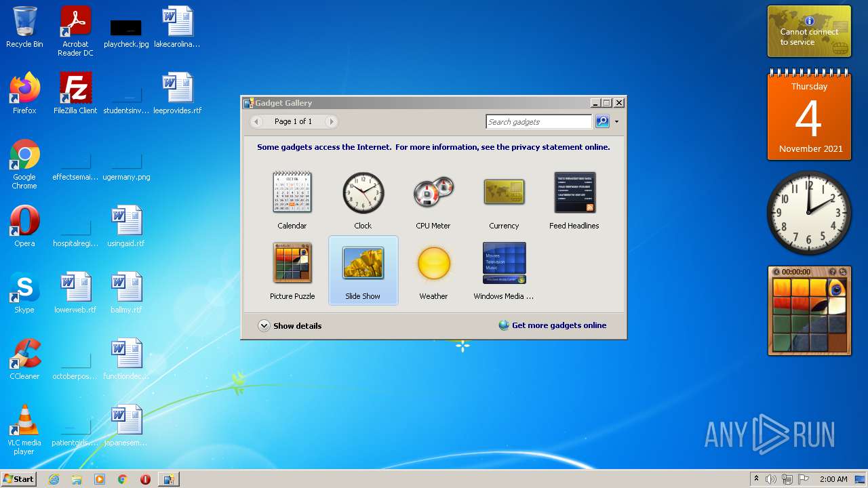868x488 pixels.
Task: Go to the previous gallery page
Action: tap(256, 122)
